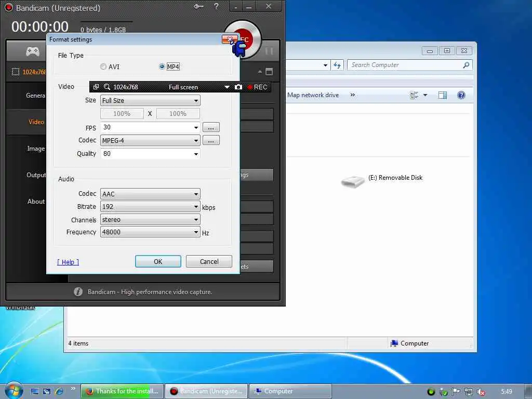
Task: Switch to the About tab in Bandicam
Action: (x=36, y=202)
